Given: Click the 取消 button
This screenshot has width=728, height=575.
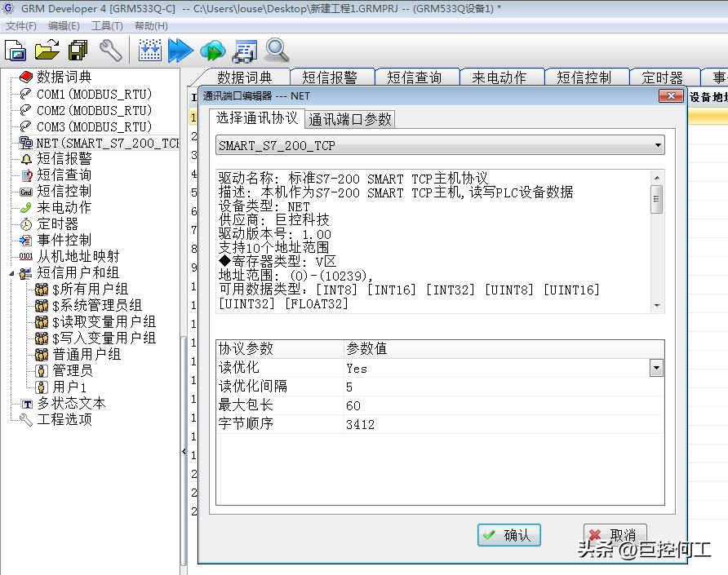Looking at the screenshot, I should click(615, 535).
